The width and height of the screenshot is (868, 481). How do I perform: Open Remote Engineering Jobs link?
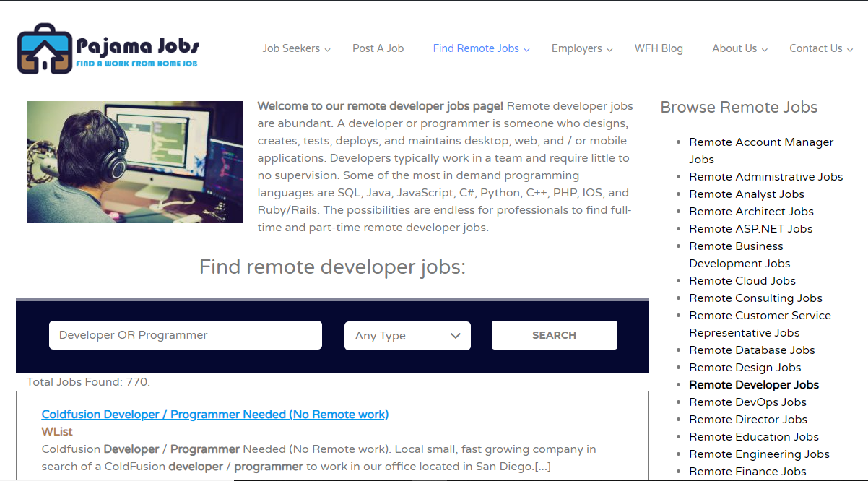tap(759, 454)
